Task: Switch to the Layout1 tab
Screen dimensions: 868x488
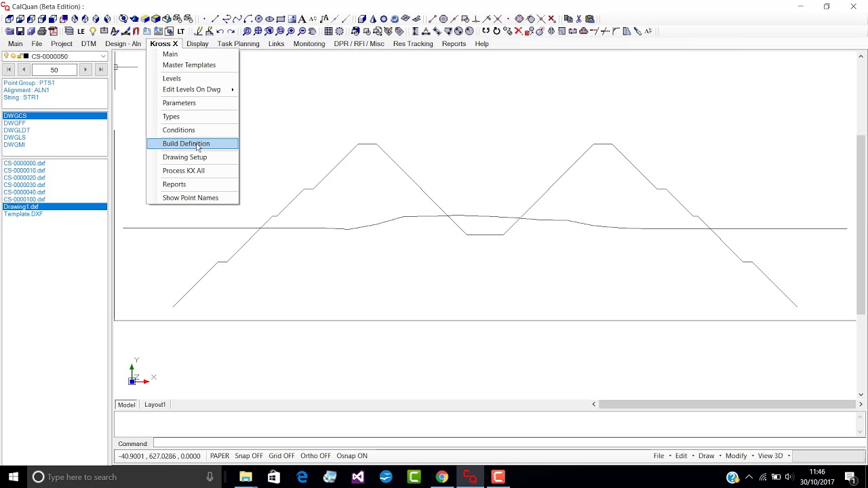Action: [155, 405]
